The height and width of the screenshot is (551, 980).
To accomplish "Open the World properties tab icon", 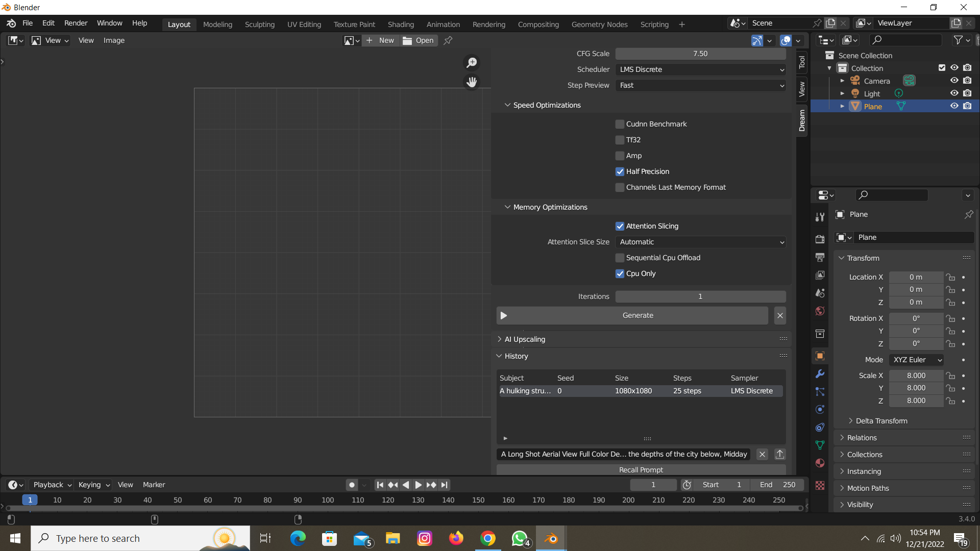I will point(820,311).
